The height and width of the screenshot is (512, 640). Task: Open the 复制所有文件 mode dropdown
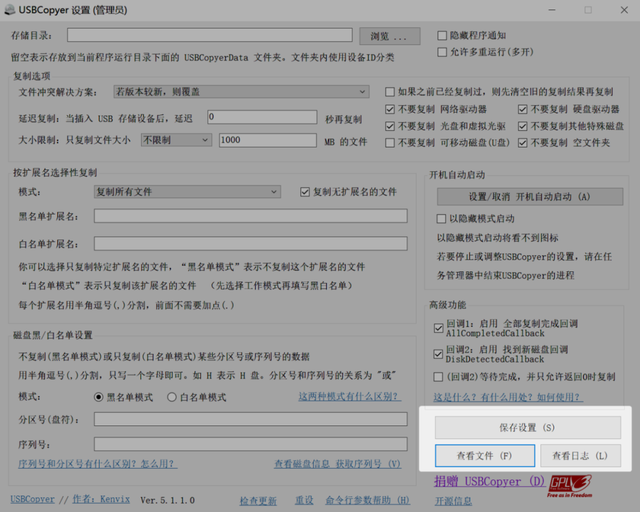click(x=187, y=192)
